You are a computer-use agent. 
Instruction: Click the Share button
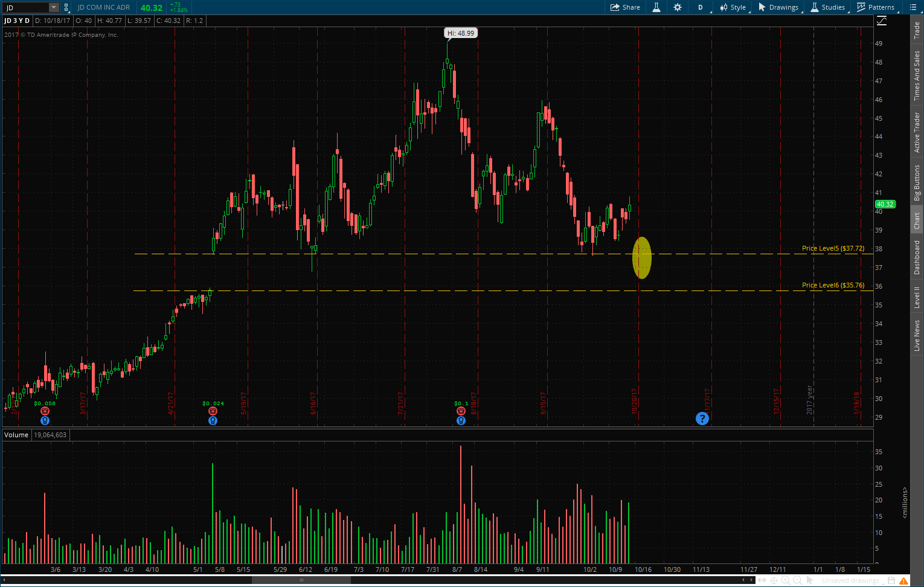[x=625, y=7]
